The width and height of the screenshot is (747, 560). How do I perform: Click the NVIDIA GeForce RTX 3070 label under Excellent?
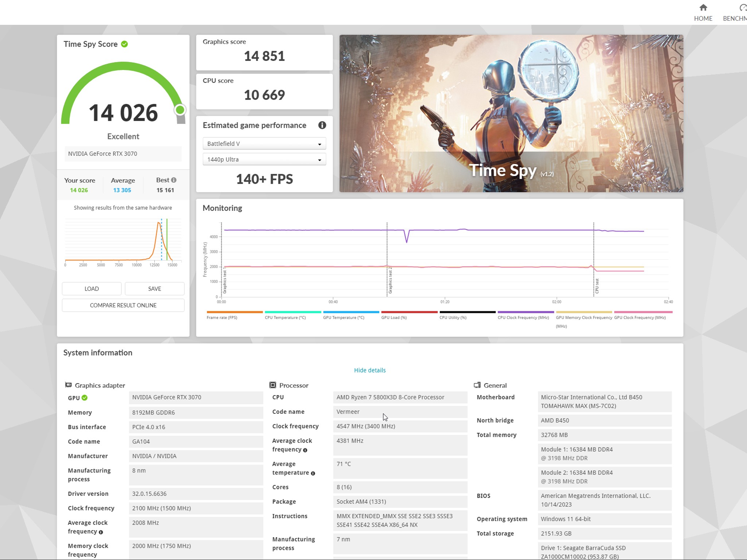coord(123,153)
